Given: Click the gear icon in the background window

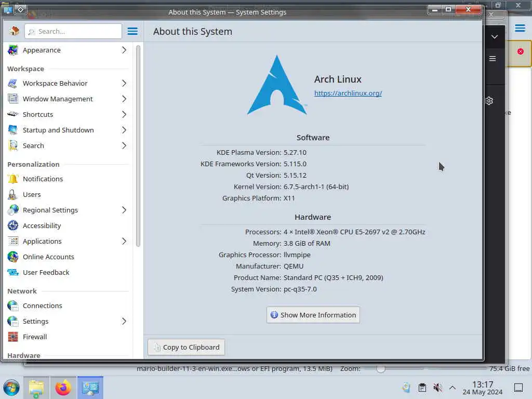Looking at the screenshot, I should point(489,101).
